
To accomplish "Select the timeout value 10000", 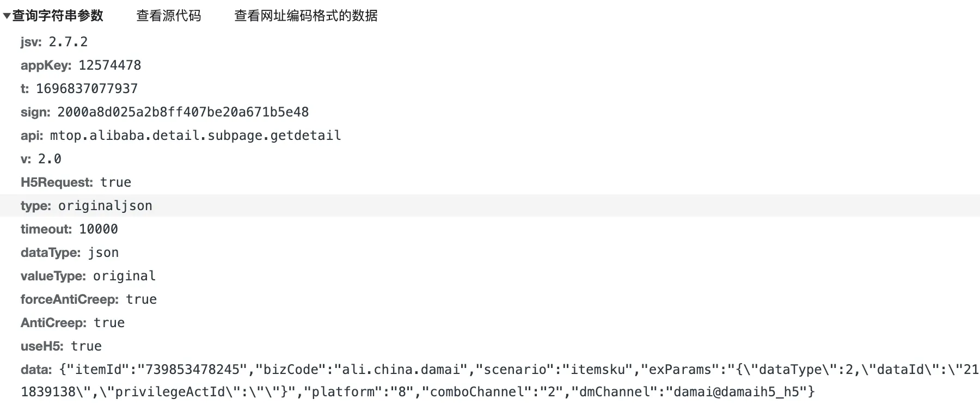I will [x=99, y=229].
